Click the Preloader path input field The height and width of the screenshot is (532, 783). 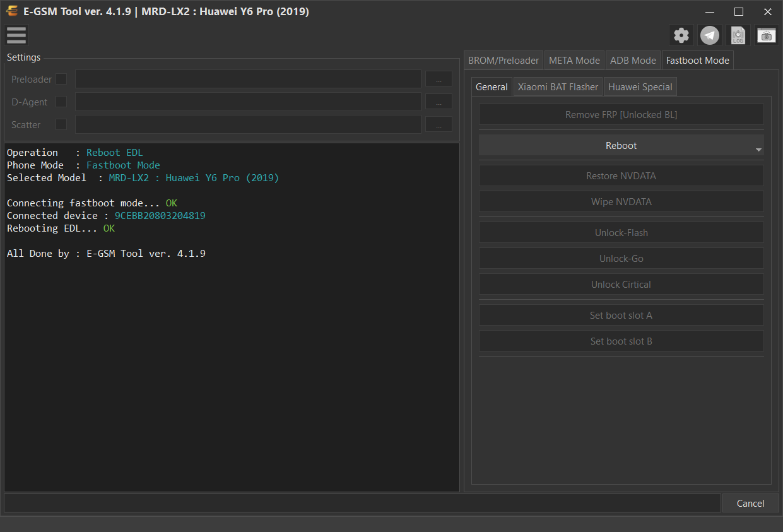248,79
